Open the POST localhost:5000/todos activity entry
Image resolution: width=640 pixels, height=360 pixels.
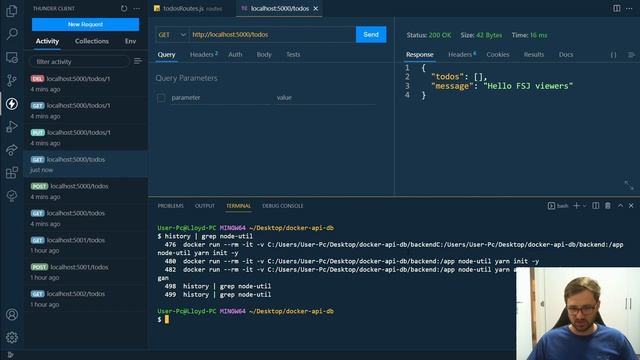tap(86, 191)
